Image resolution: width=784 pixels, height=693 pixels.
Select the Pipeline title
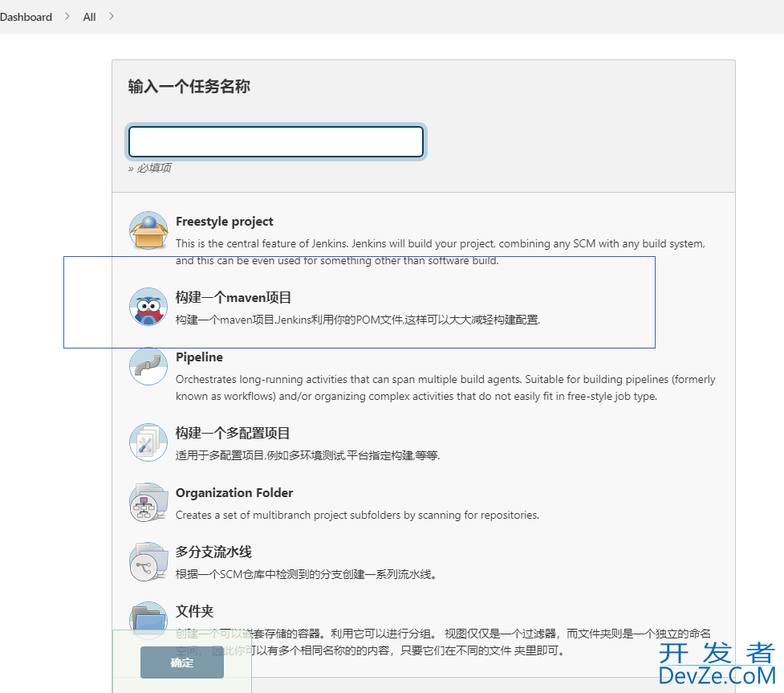click(x=199, y=357)
